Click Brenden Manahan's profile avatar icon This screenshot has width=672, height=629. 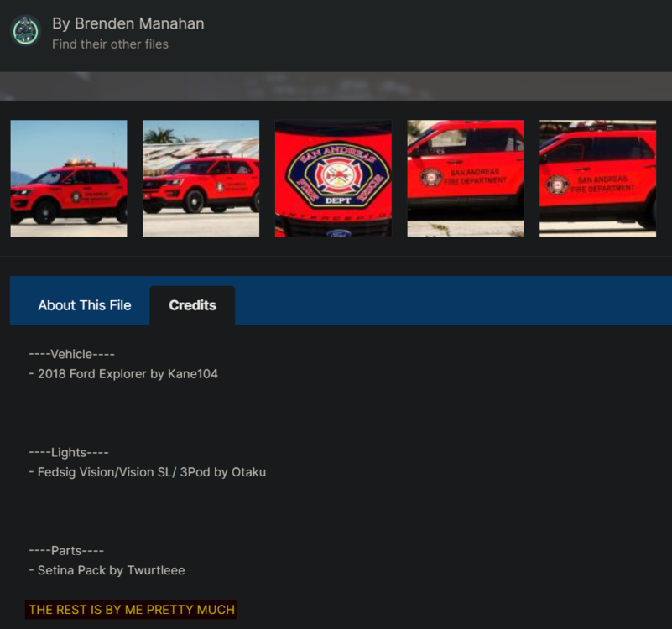(26, 31)
